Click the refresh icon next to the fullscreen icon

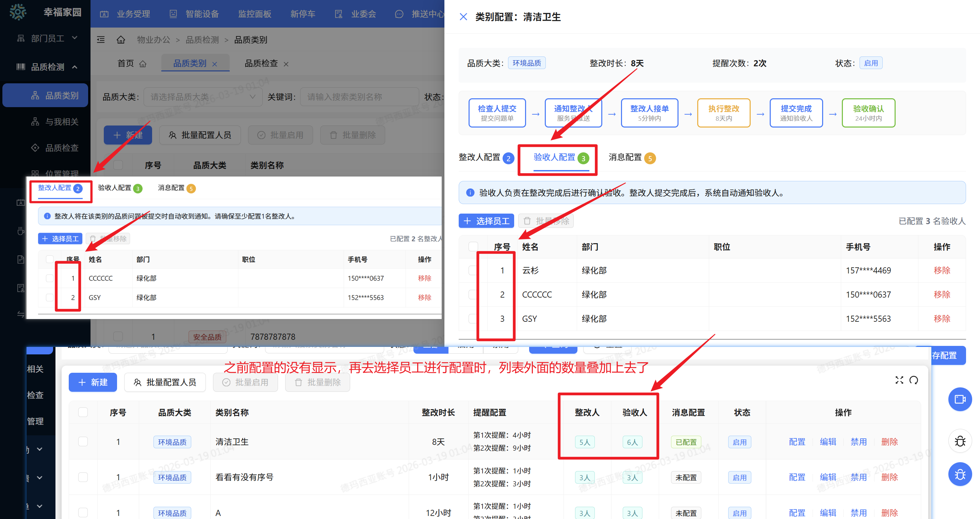click(914, 380)
